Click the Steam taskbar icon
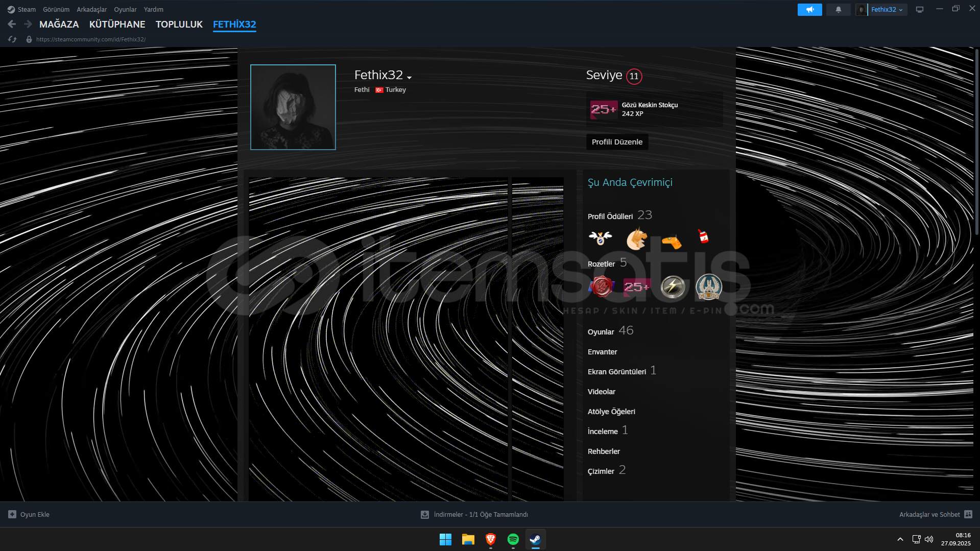 point(535,539)
